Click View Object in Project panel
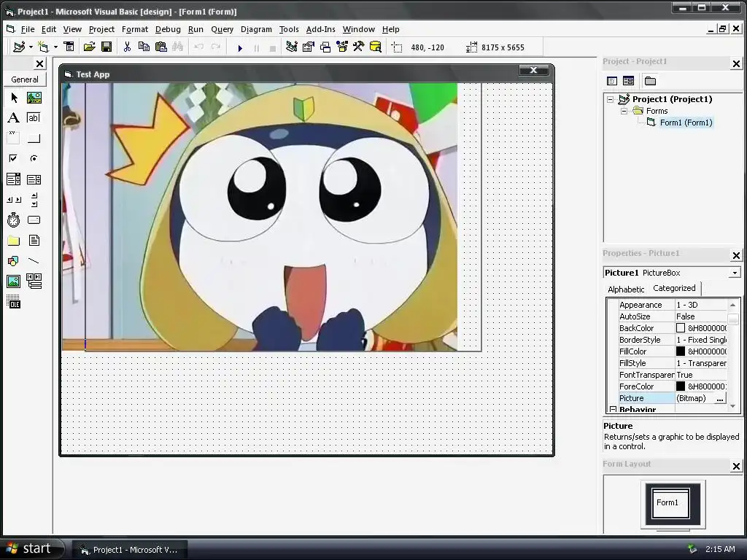The width and height of the screenshot is (747, 560). coord(628,81)
